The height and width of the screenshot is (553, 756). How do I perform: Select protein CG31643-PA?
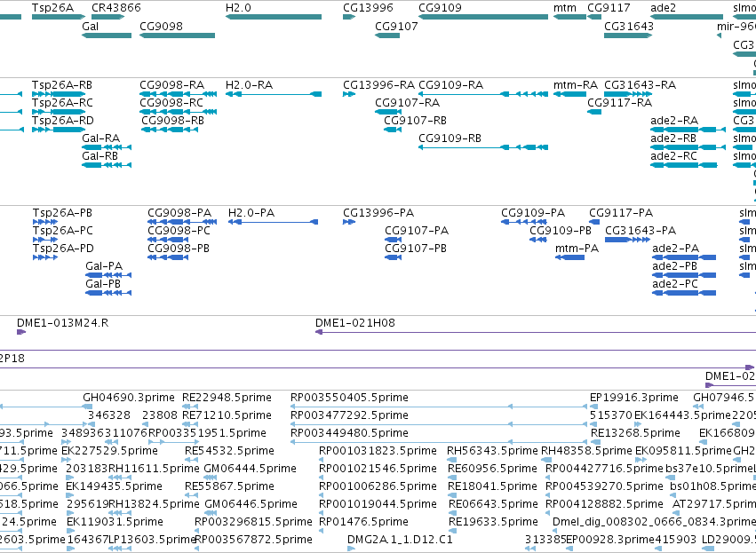641,231
